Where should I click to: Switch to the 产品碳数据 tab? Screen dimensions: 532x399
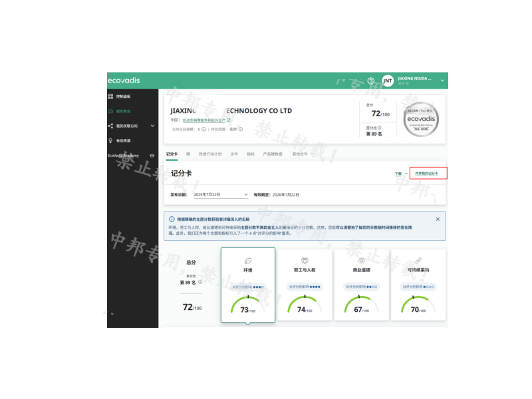(x=273, y=154)
